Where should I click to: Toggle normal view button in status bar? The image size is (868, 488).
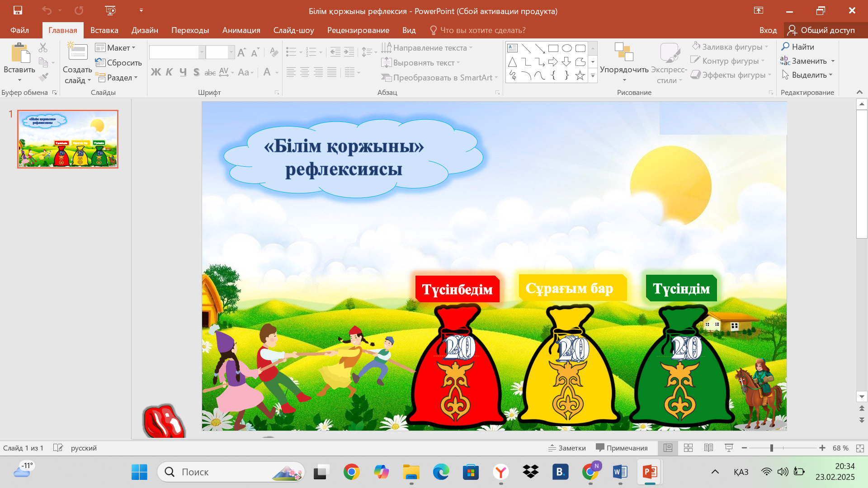click(x=668, y=448)
